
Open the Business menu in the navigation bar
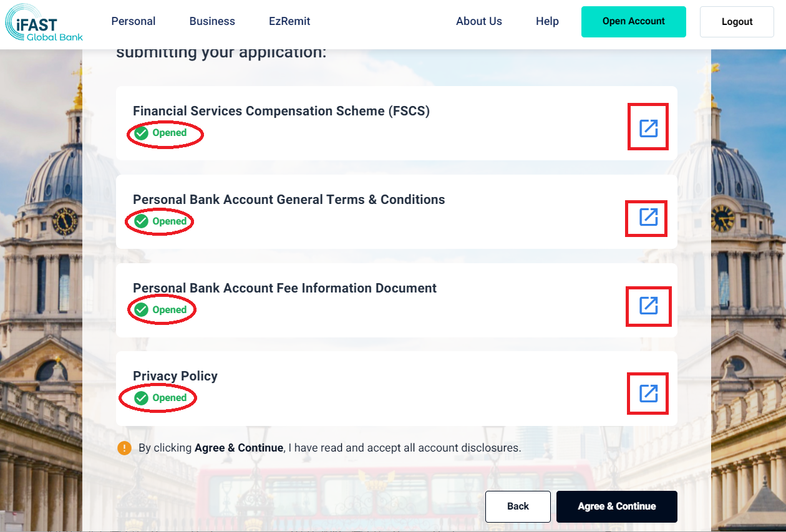tap(212, 21)
